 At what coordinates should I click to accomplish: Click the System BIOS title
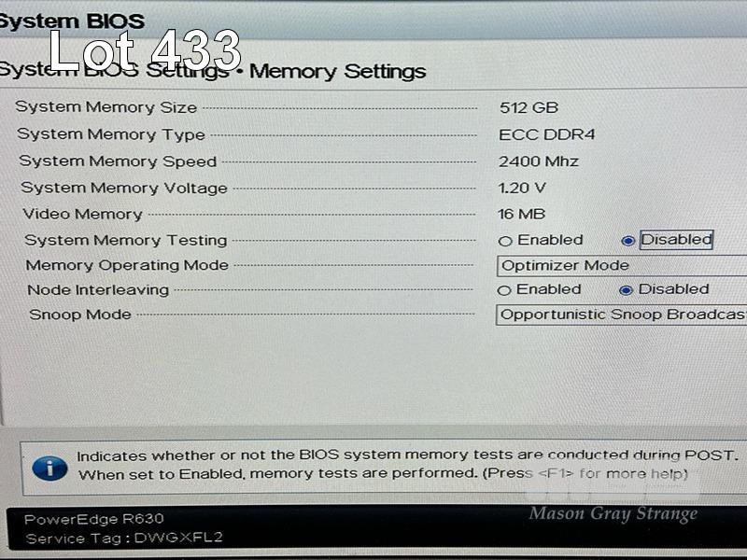coord(72,21)
